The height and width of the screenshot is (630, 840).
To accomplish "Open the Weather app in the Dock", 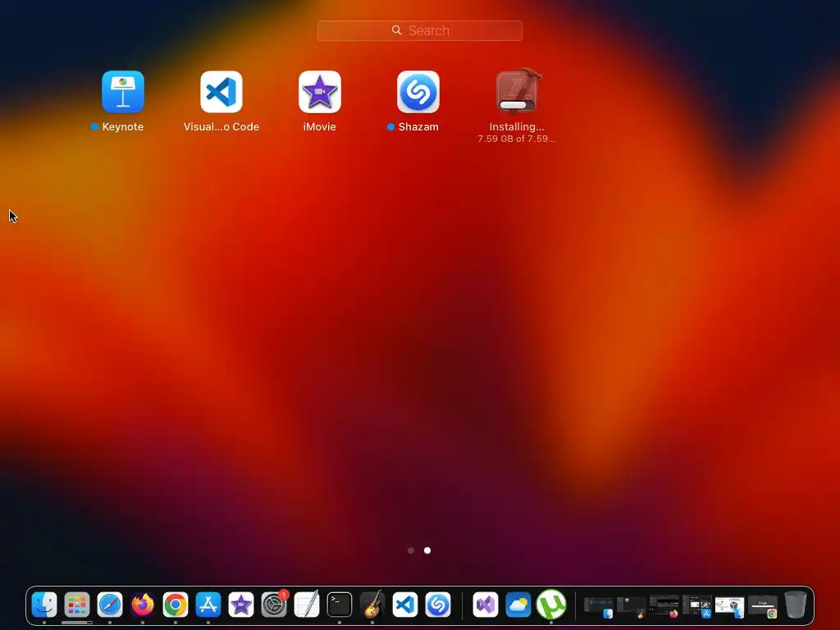I will click(x=518, y=605).
